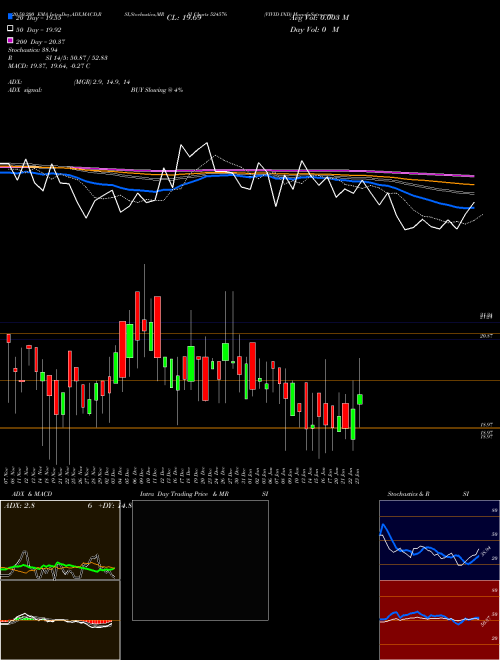Select the '200 Day = 20.37' legend text
The height and width of the screenshot is (660, 500).
[x=40, y=41]
